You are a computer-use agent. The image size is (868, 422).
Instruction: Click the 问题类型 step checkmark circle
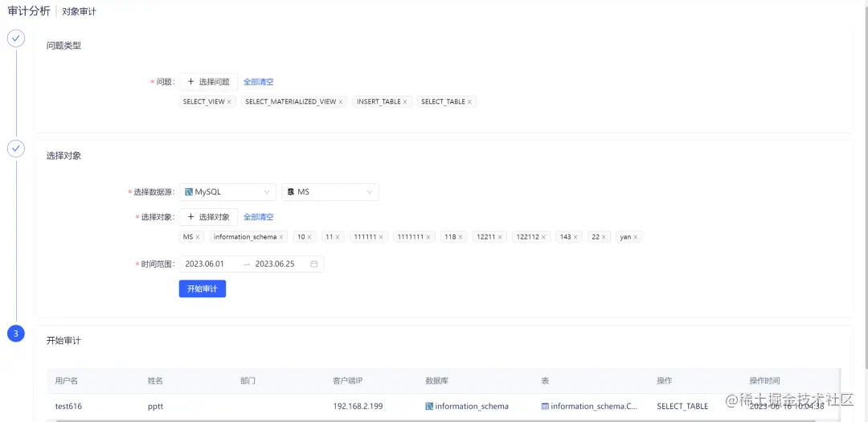coord(16,39)
